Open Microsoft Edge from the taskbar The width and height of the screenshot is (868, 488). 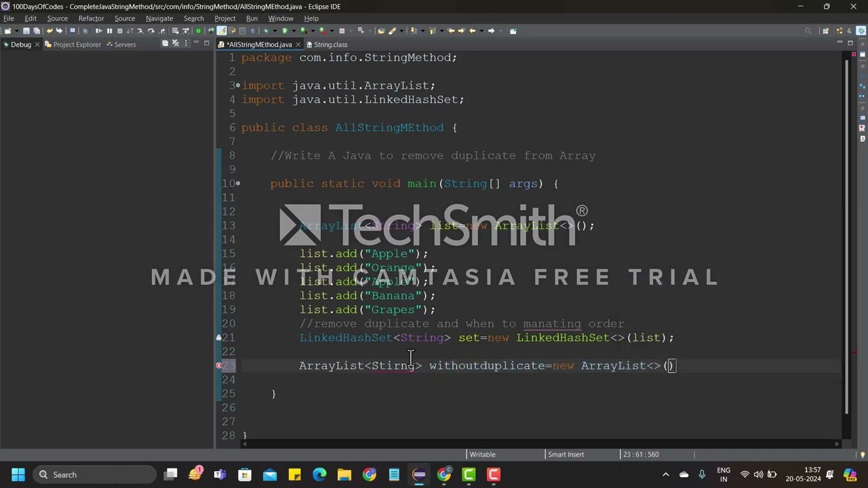[x=319, y=474]
